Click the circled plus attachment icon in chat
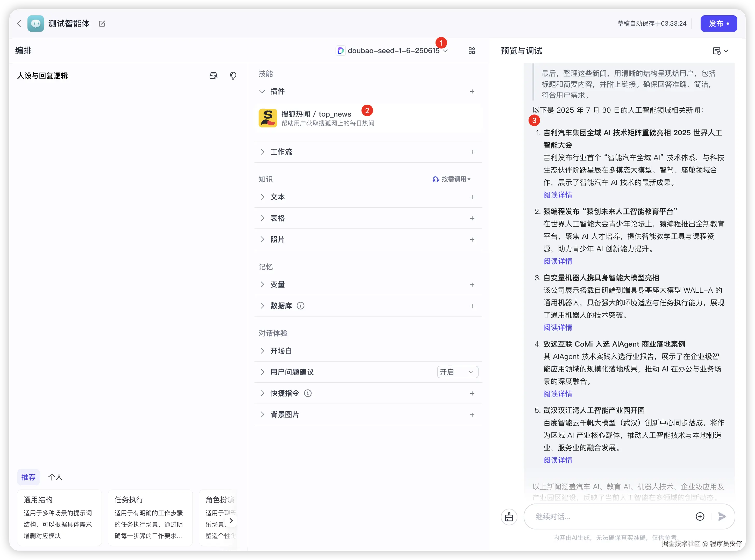This screenshot has height=560, width=755. tap(700, 516)
